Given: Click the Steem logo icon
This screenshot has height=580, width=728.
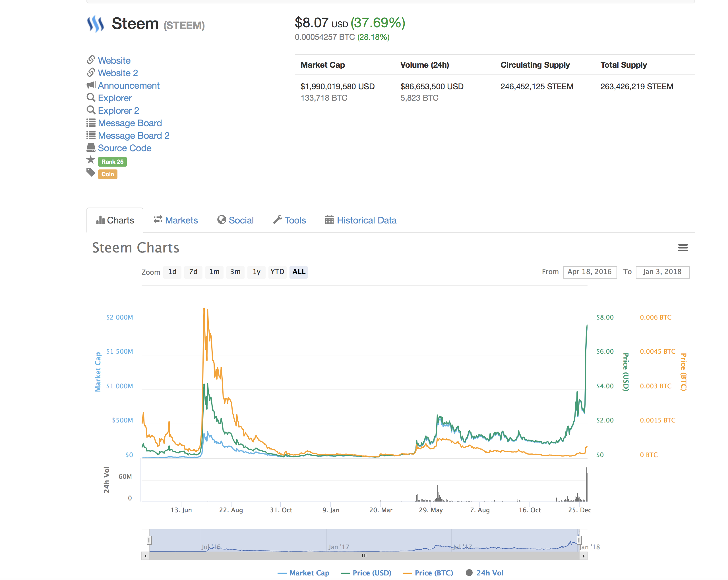Looking at the screenshot, I should (x=96, y=24).
